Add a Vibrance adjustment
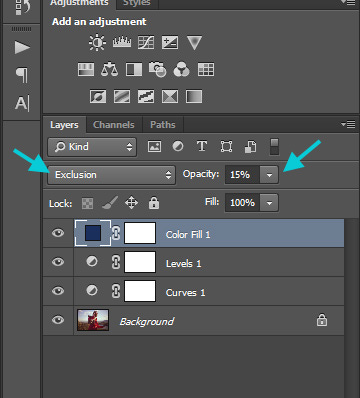This screenshot has height=398, width=360. (194, 43)
